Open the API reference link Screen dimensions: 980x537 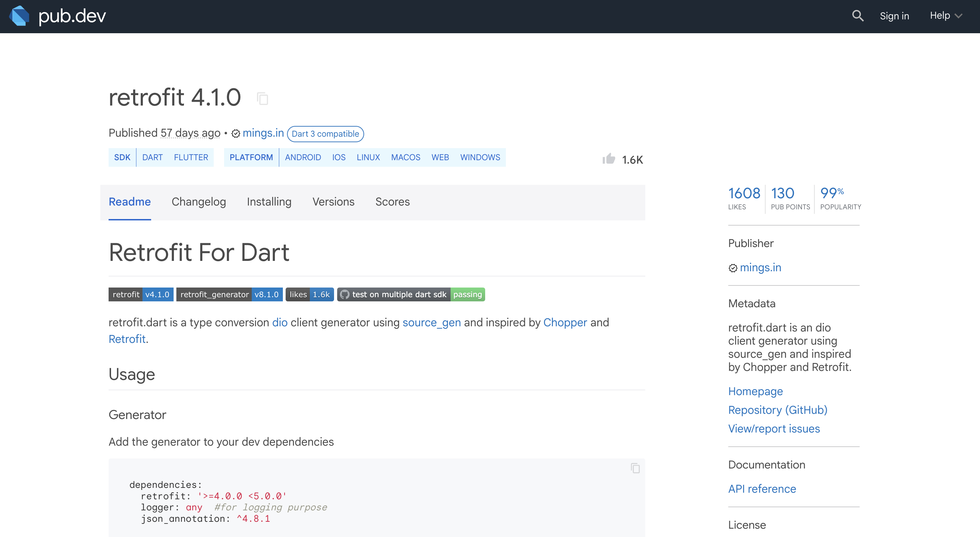[762, 489]
